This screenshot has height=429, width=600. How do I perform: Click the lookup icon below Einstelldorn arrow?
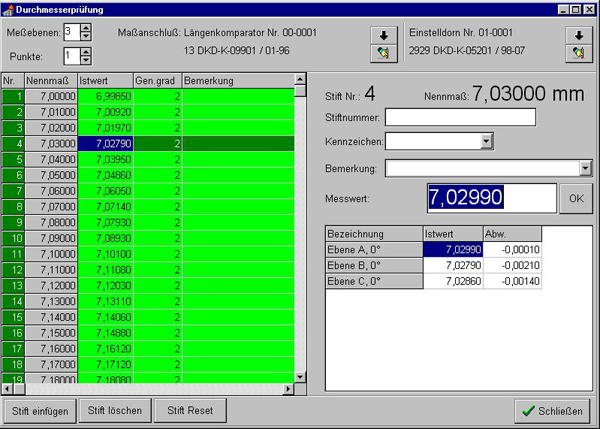click(579, 53)
